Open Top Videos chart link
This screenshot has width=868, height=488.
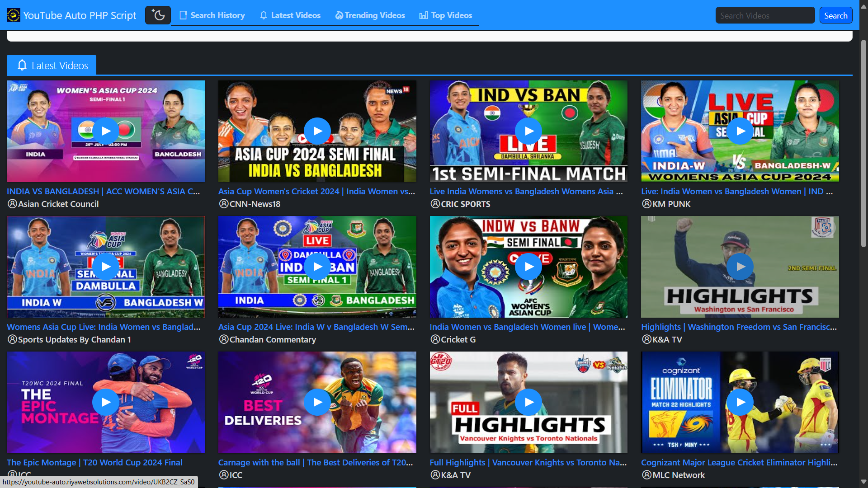pos(446,15)
